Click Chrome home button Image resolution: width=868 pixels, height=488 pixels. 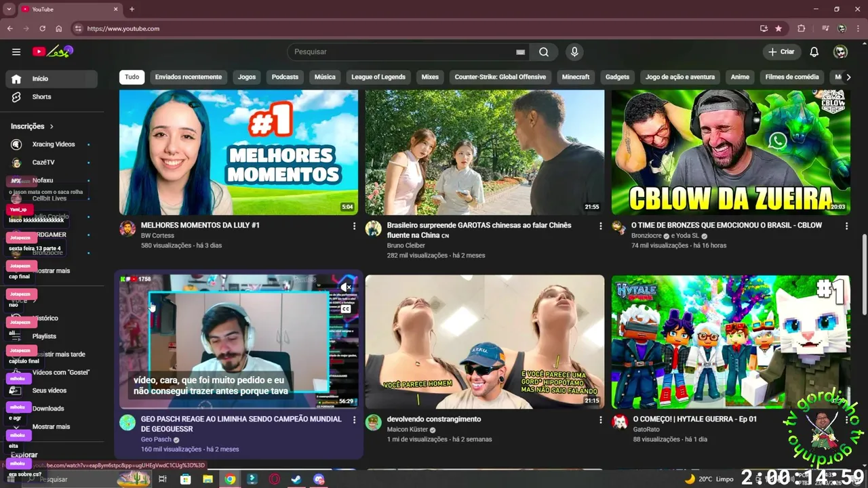click(59, 28)
